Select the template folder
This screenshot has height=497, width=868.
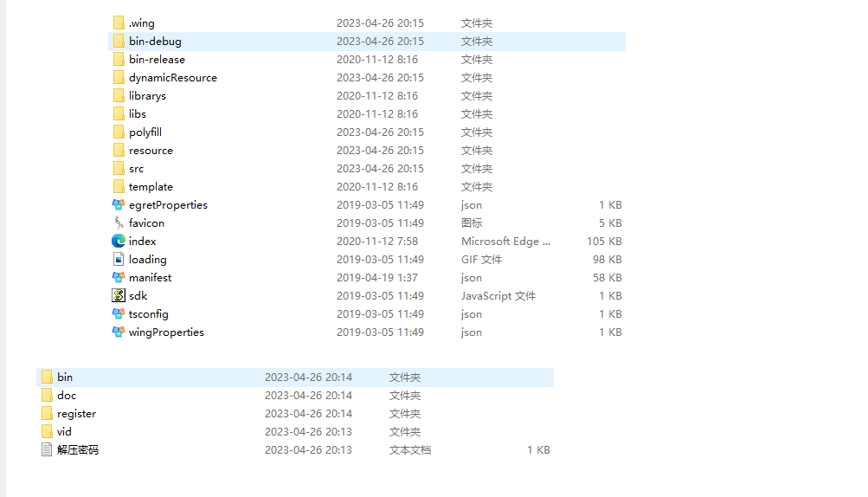pos(151,187)
